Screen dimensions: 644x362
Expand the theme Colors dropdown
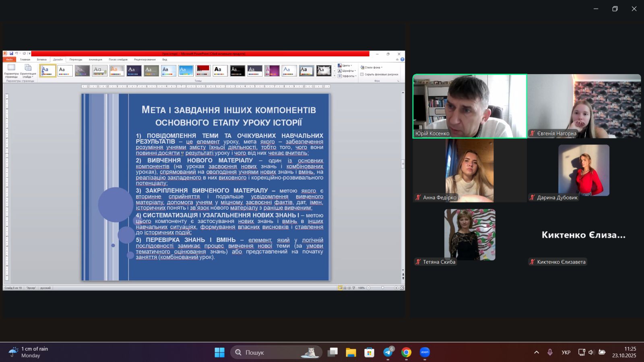click(x=345, y=66)
